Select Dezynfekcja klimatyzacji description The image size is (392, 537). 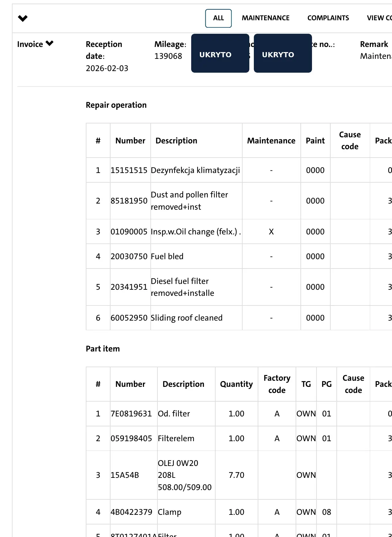(x=195, y=170)
